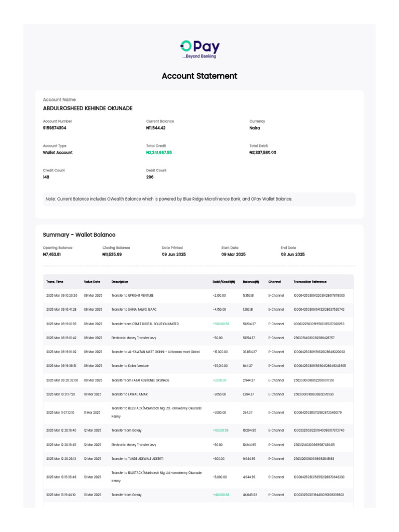Select total debit ₦2,337,580.00

tap(262, 153)
